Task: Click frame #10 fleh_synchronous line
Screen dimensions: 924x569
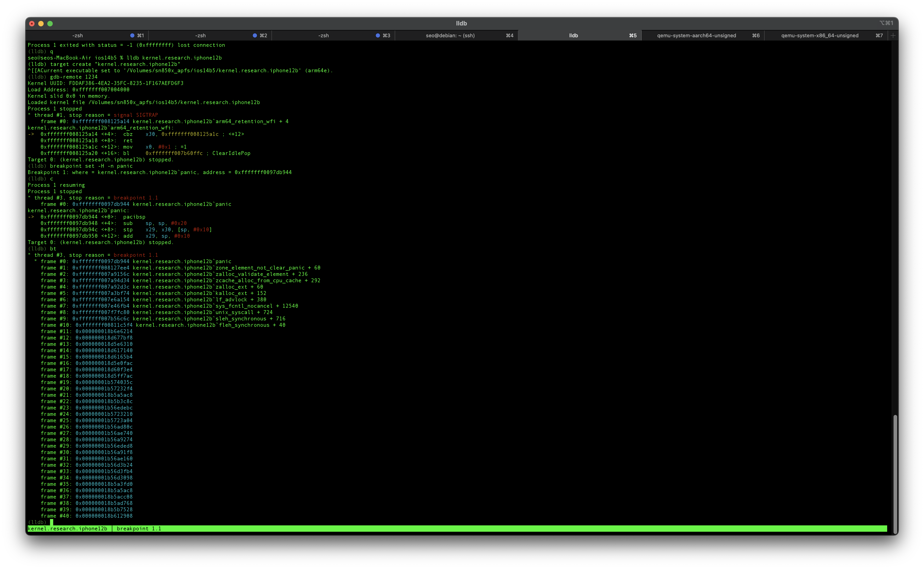Action: [163, 325]
